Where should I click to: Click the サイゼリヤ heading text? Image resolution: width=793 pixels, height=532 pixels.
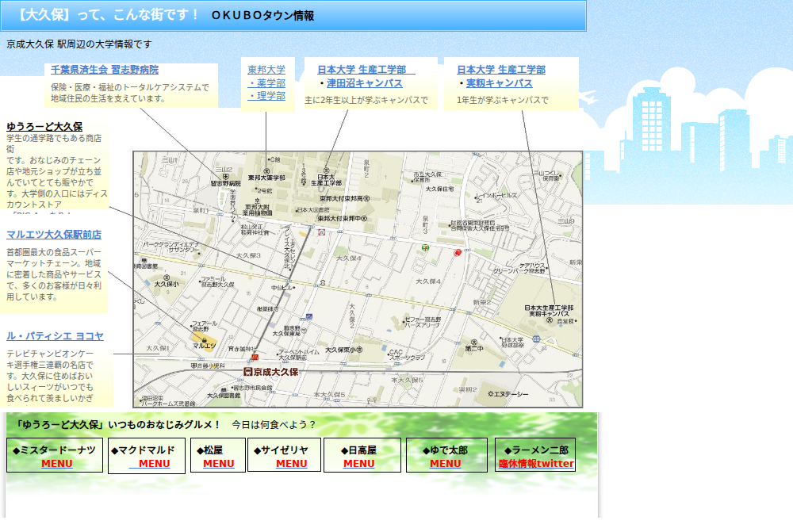282,450
